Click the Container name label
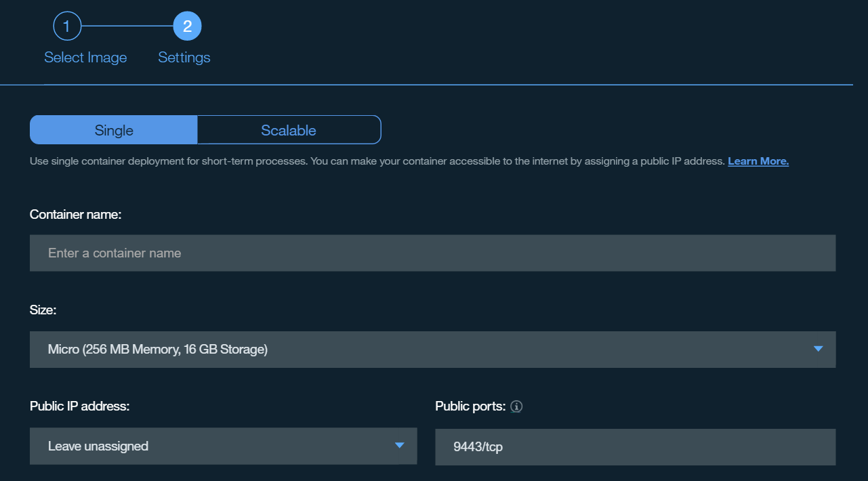Viewport: 868px width, 481px height. [x=75, y=214]
